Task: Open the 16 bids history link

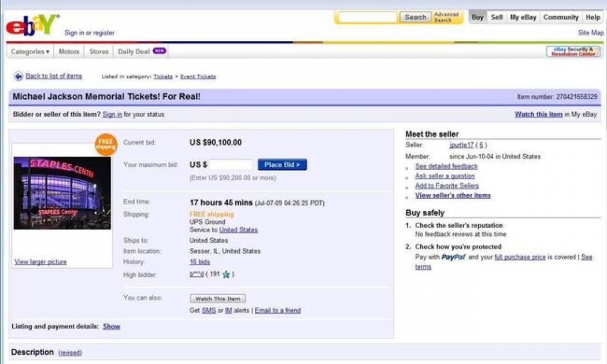Action: tap(199, 262)
